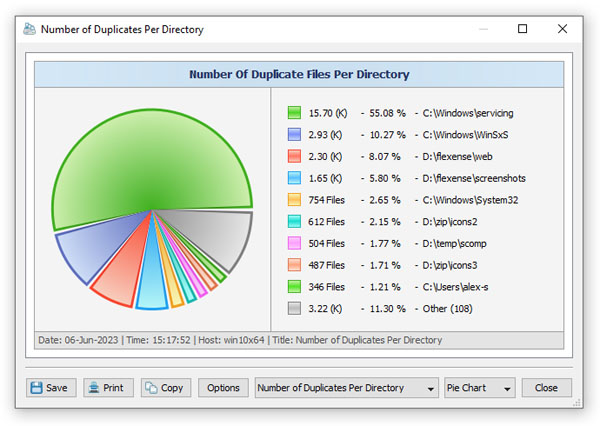Click the pink swatch for D:\temp\scomp
The image size is (600, 426).
point(294,243)
